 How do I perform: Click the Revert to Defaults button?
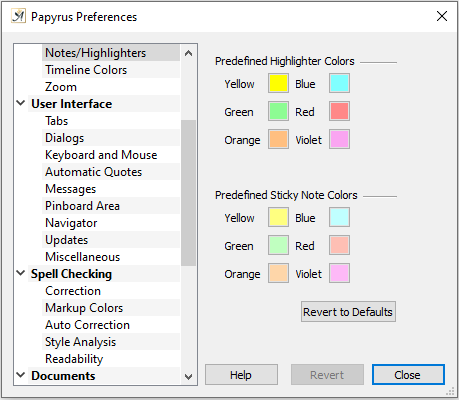tap(348, 312)
